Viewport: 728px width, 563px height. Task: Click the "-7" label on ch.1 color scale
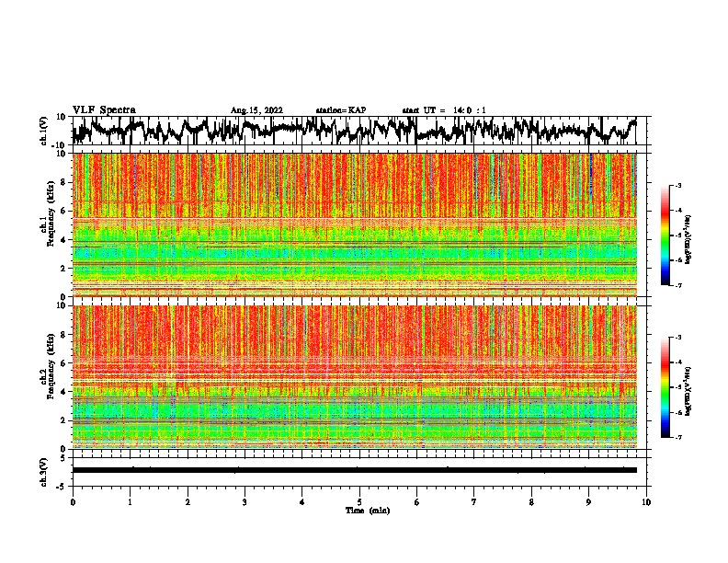click(x=677, y=286)
